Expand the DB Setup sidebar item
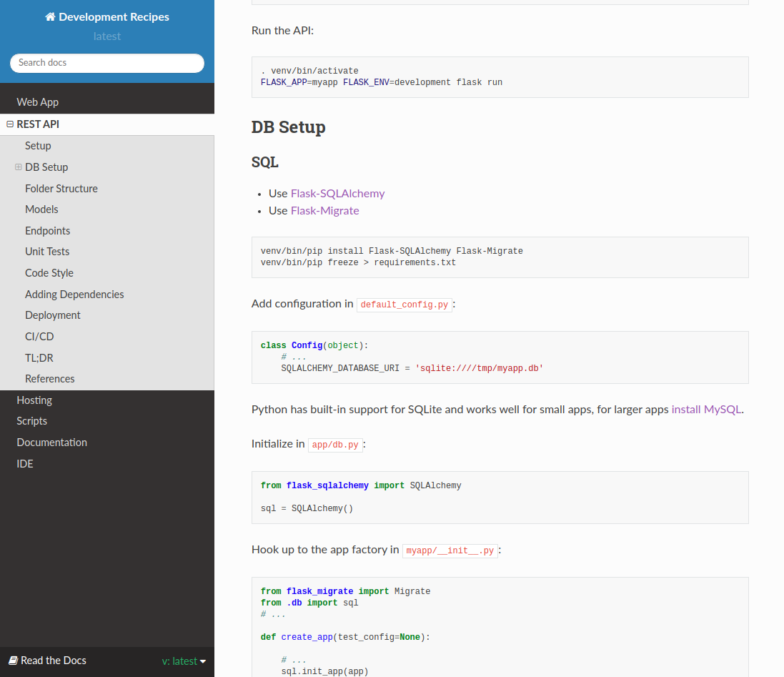Screen dimensions: 784x677 click(19, 167)
